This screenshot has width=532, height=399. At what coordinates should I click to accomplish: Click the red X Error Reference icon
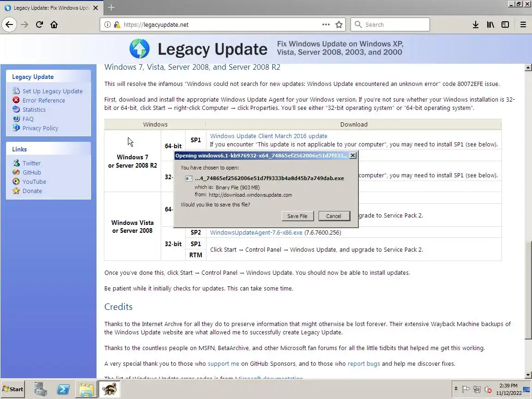pyautogui.click(x=16, y=100)
